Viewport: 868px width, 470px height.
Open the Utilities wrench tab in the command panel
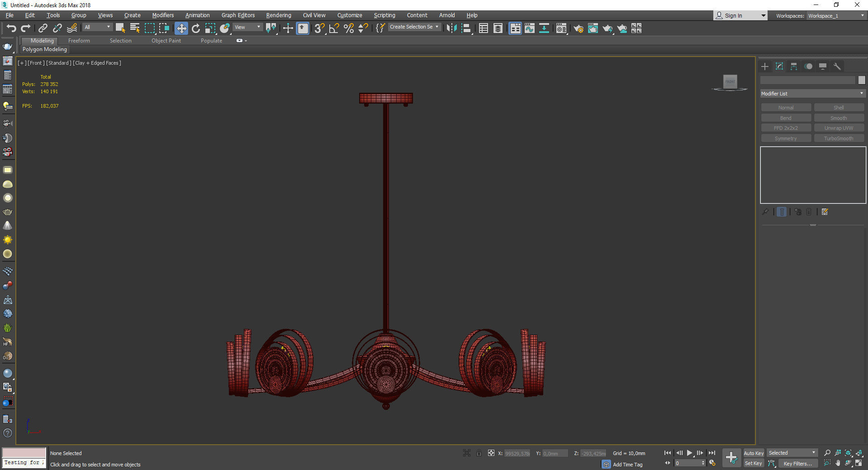[837, 66]
